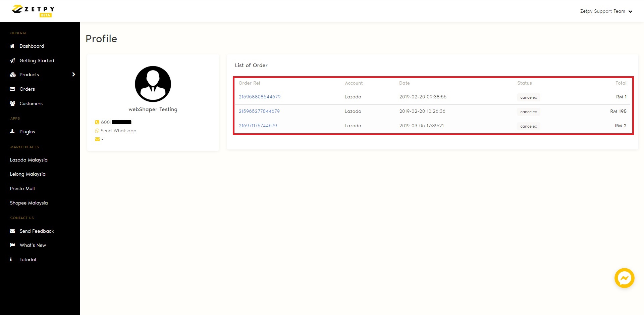The width and height of the screenshot is (644, 315).
Task: Click date 2019-02-20 09:38:56
Action: click(x=423, y=97)
